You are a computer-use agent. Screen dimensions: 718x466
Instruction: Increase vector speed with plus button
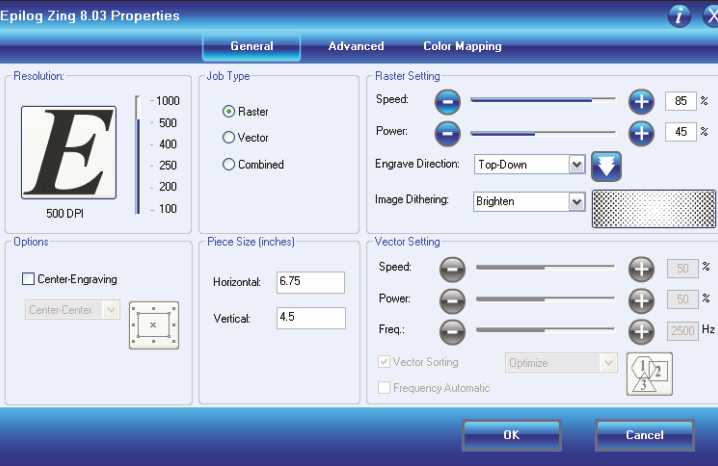click(x=641, y=269)
